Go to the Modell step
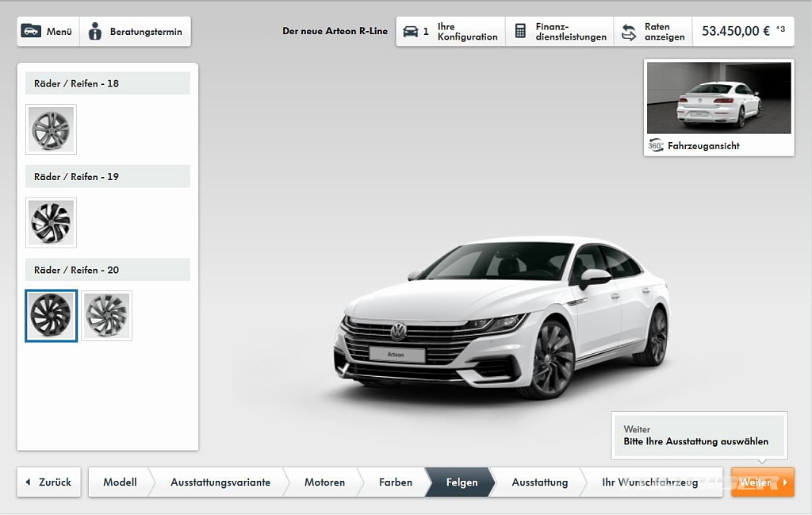The image size is (812, 515). (x=120, y=482)
